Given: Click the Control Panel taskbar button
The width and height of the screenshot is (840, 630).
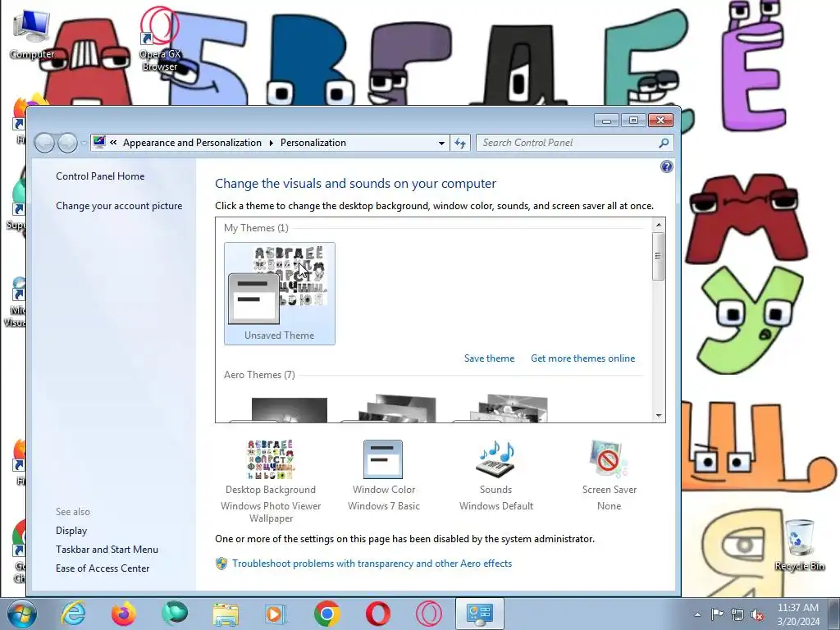Looking at the screenshot, I should (x=479, y=614).
